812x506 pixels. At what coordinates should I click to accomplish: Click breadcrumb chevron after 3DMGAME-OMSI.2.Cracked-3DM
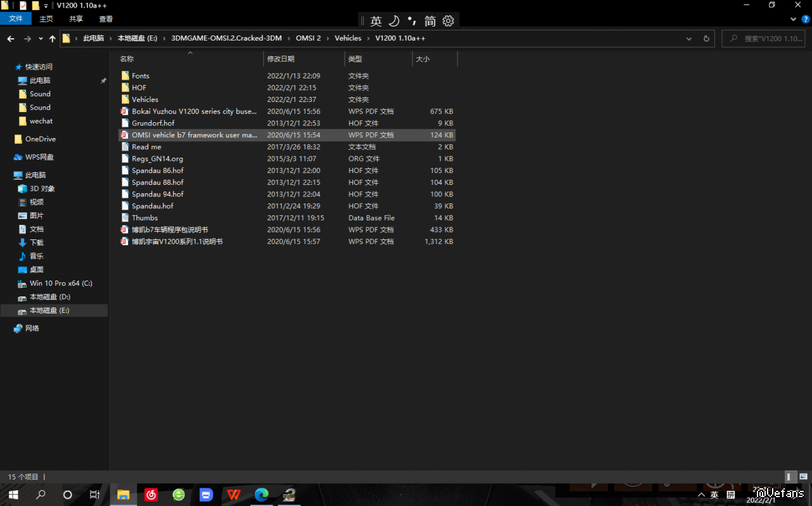click(289, 39)
